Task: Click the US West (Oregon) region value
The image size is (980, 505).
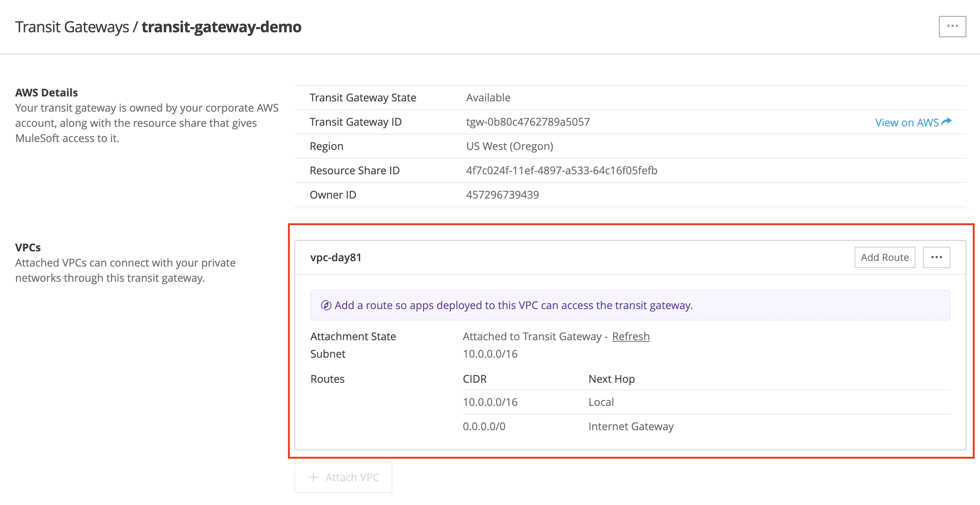Action: [509, 147]
